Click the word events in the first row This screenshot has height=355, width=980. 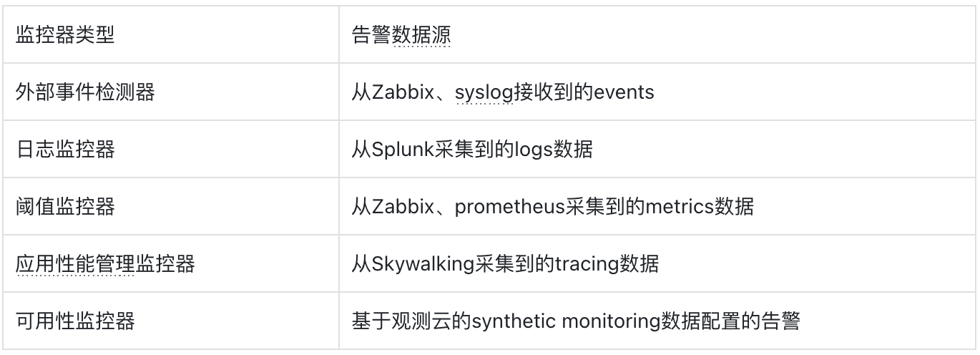click(622, 93)
